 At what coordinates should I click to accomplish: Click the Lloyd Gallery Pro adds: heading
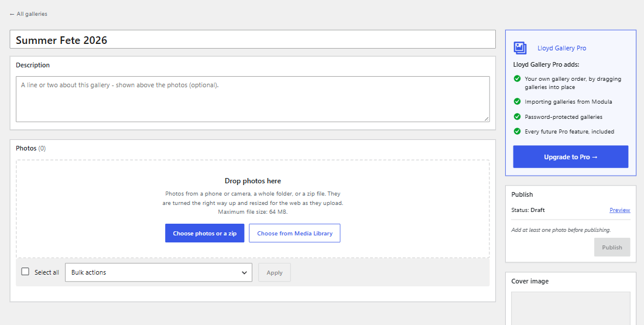(x=546, y=64)
